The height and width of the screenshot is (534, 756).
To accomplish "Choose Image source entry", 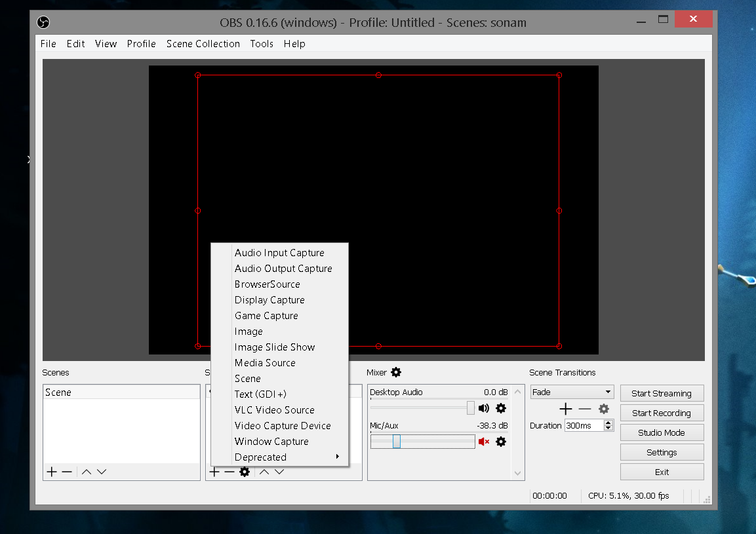I will coord(279,332).
